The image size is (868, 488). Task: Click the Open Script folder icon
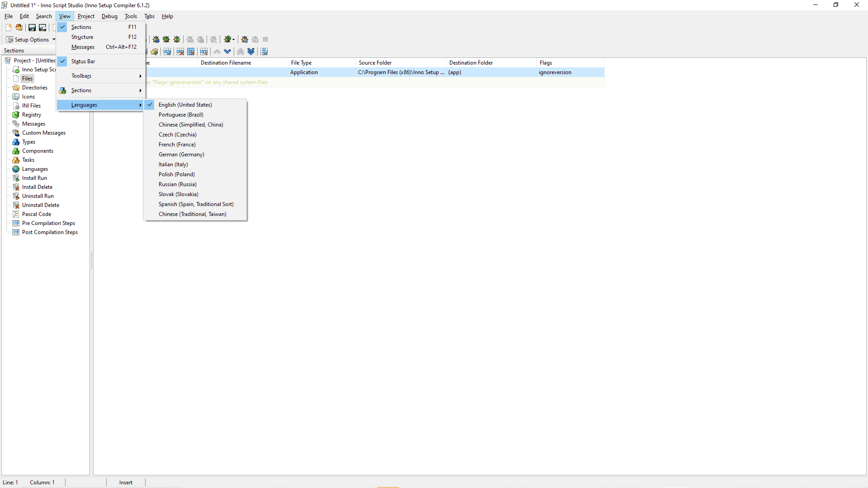point(19,28)
